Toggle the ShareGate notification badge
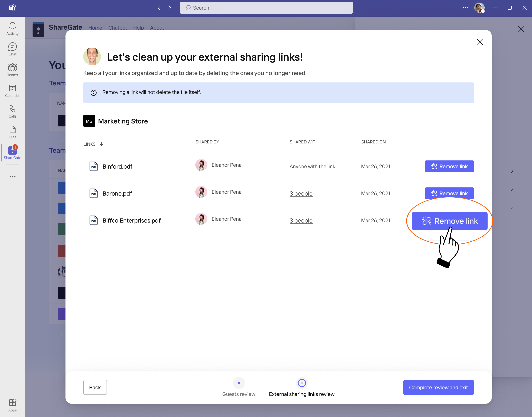The width and height of the screenshot is (532, 417). pos(15,147)
